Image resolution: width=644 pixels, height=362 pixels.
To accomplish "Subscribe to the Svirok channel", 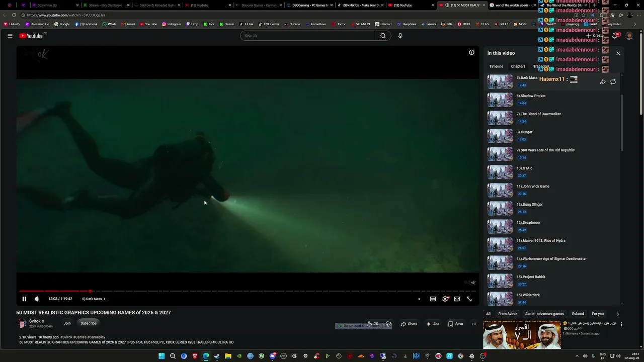I will (x=89, y=323).
